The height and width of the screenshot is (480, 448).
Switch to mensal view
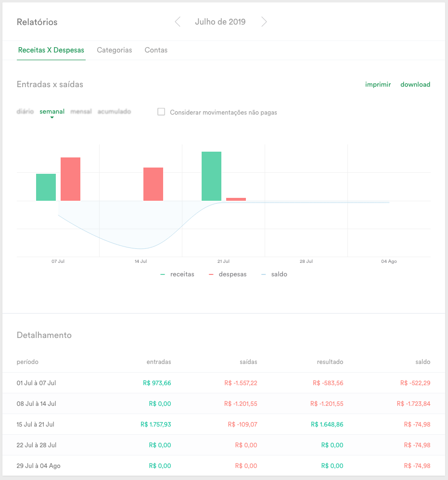[x=81, y=111]
